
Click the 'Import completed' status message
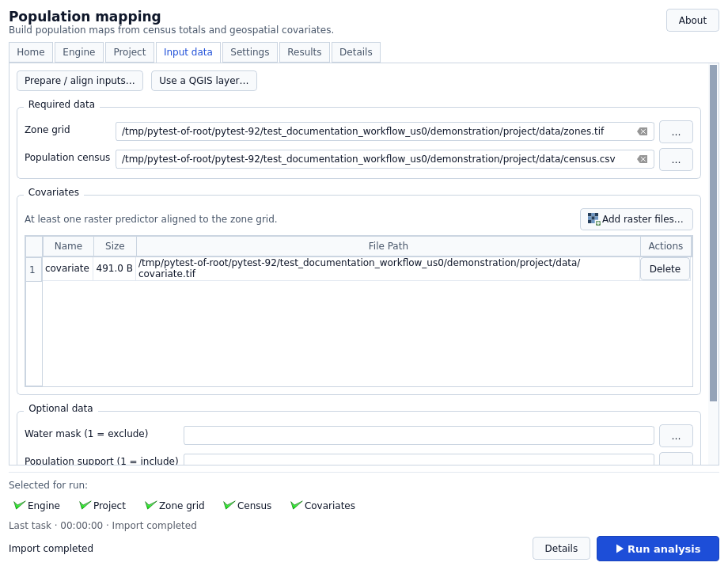[x=51, y=549]
